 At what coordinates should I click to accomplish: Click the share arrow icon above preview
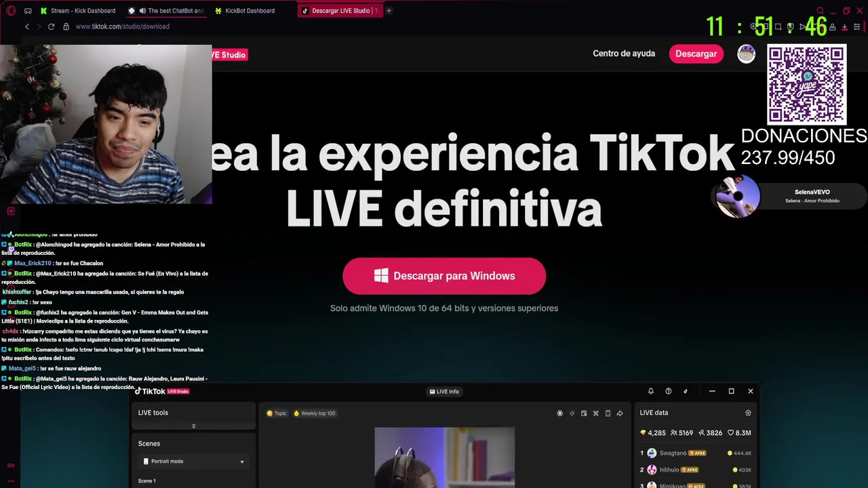pyautogui.click(x=620, y=413)
